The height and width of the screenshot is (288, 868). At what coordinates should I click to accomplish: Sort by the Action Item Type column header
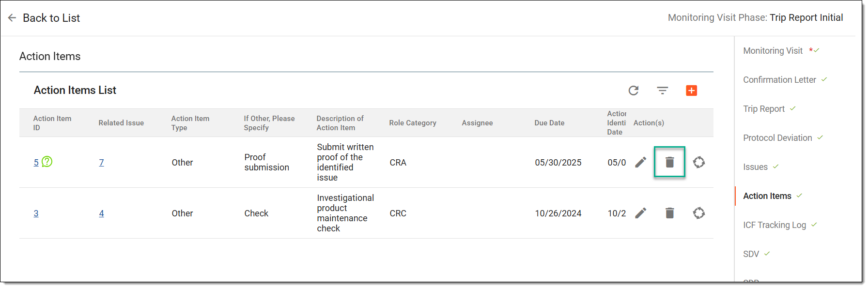point(190,123)
